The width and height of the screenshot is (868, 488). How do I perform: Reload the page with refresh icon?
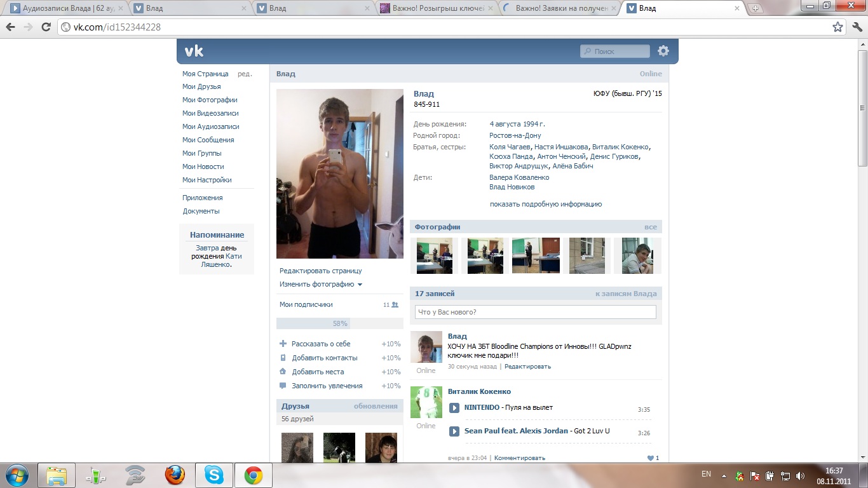[x=46, y=27]
